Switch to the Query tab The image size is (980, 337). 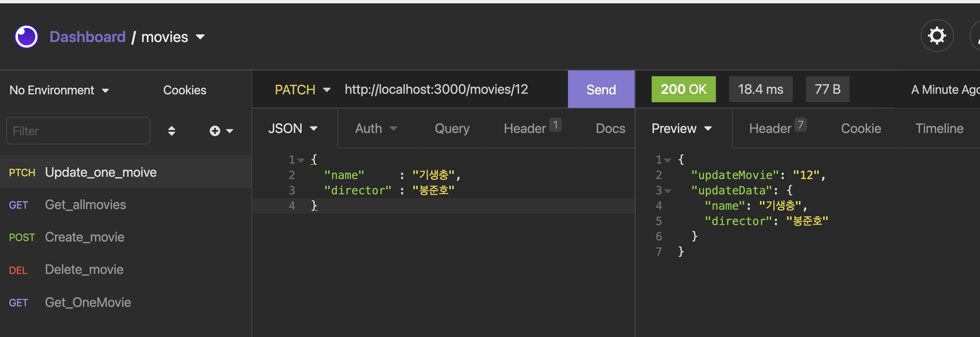pos(452,129)
